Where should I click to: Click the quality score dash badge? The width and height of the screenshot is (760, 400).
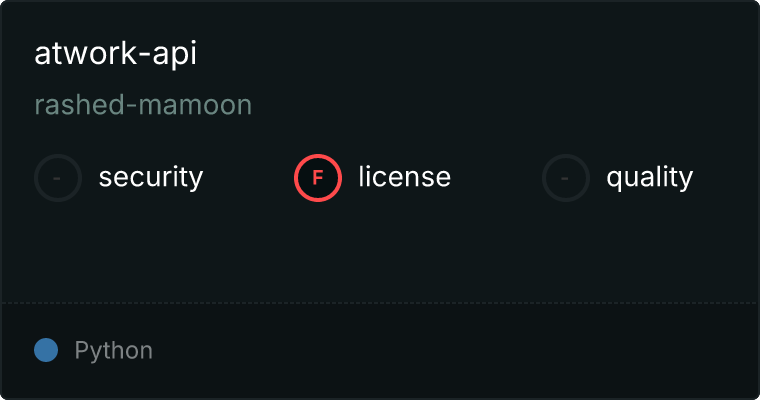point(566,178)
